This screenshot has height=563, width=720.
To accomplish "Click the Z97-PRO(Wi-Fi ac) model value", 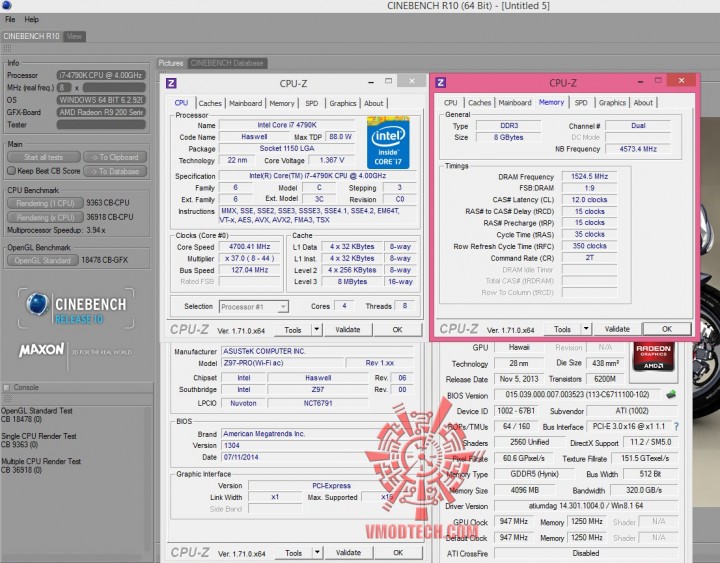I will tap(282, 363).
